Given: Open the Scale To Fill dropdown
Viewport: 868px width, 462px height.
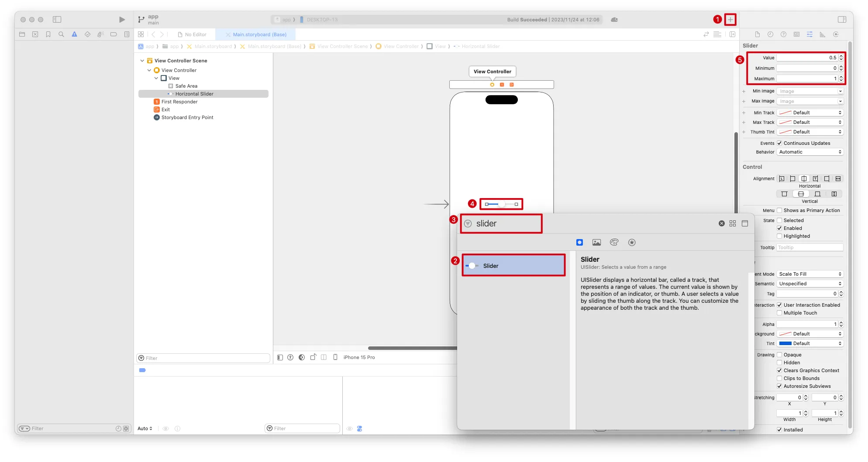Looking at the screenshot, I should [810, 274].
